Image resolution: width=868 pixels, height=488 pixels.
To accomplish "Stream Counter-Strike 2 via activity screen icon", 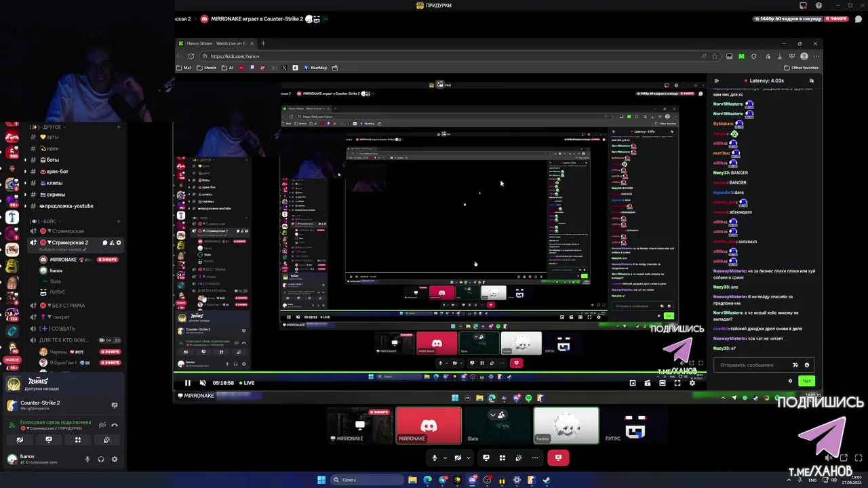I will (114, 405).
